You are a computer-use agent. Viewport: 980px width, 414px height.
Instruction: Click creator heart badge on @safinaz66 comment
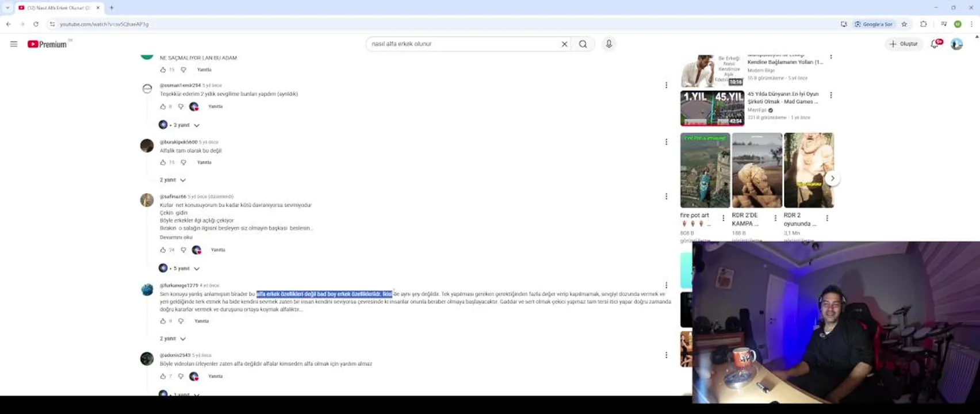click(197, 250)
